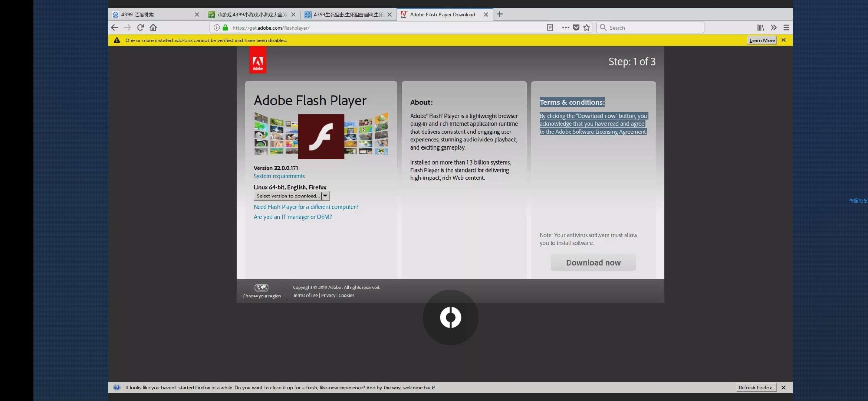
Task: Open page actions three-dot menu
Action: click(565, 27)
